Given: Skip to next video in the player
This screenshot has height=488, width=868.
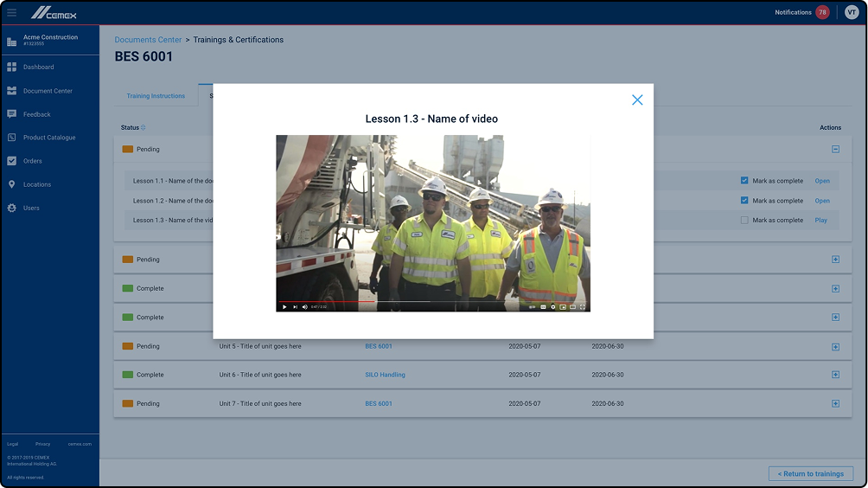Looking at the screenshot, I should click(295, 307).
